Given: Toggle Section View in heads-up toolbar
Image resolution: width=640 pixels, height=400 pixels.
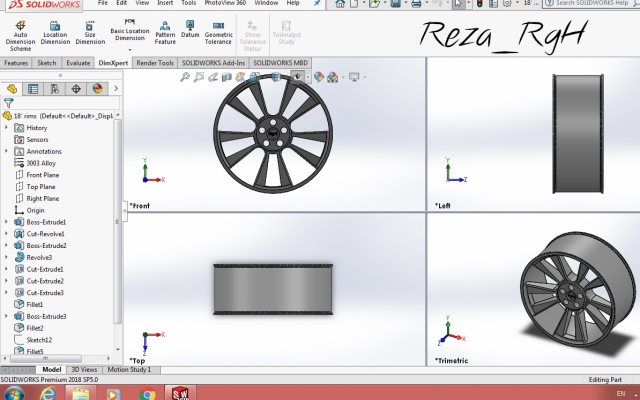Looking at the screenshot, I should coord(227,77).
